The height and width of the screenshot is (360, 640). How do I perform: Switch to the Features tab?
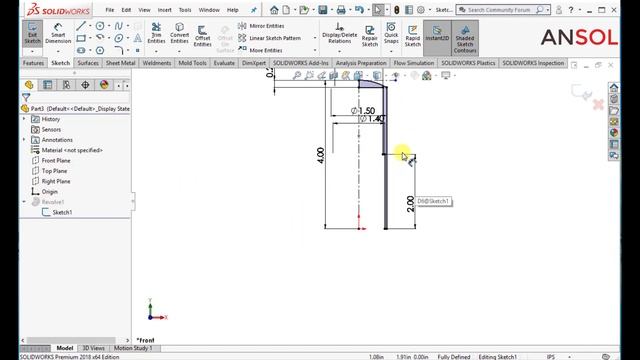[x=33, y=63]
